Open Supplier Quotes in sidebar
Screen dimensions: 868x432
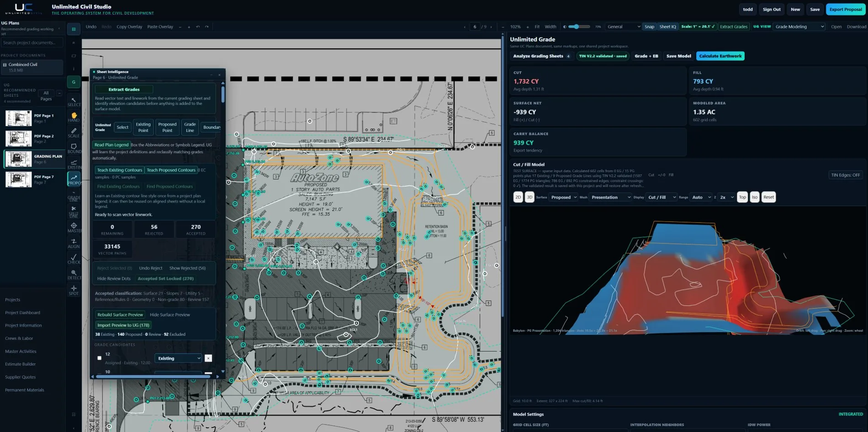(20, 377)
